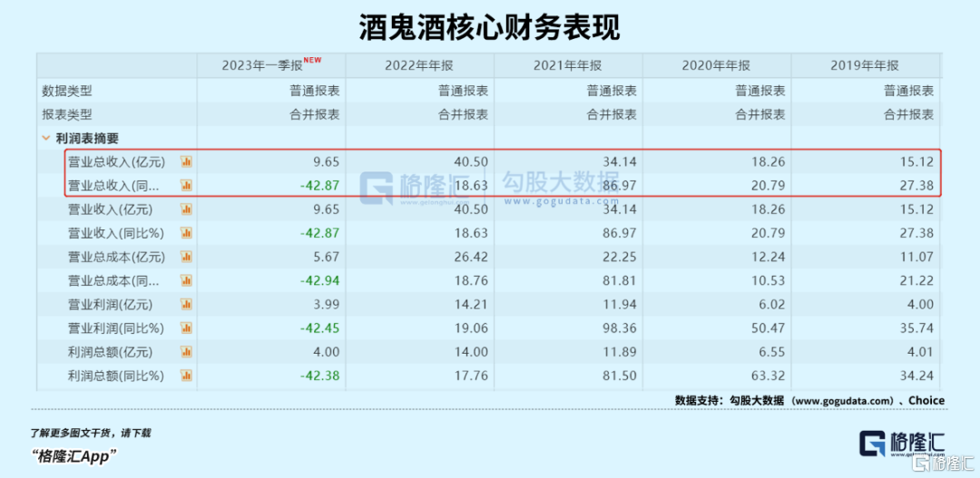
Task: Click the 21.22 cost growth cell
Action: pos(917,280)
